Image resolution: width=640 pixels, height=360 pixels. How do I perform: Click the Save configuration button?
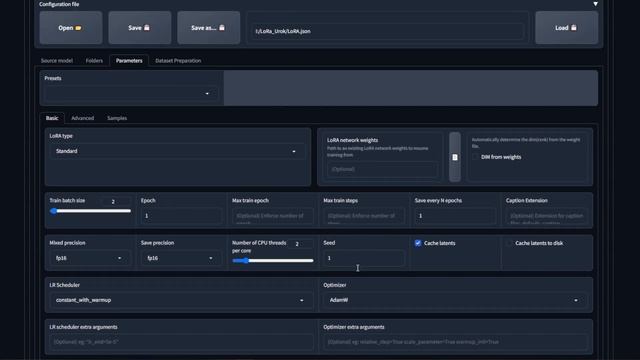[140, 28]
